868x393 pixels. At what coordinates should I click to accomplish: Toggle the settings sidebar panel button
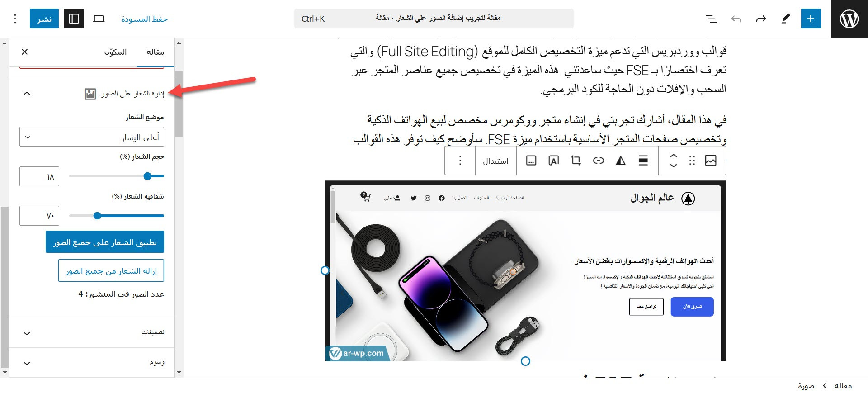point(74,19)
